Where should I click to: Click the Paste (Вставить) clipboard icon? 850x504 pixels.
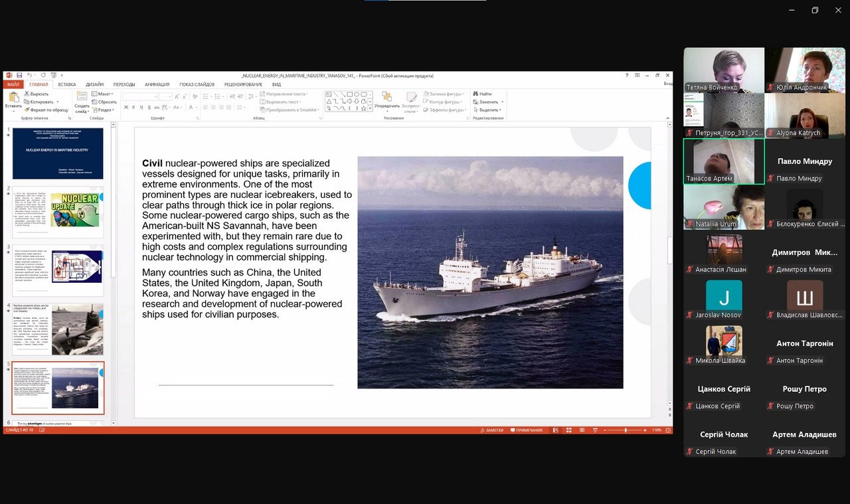[13, 97]
